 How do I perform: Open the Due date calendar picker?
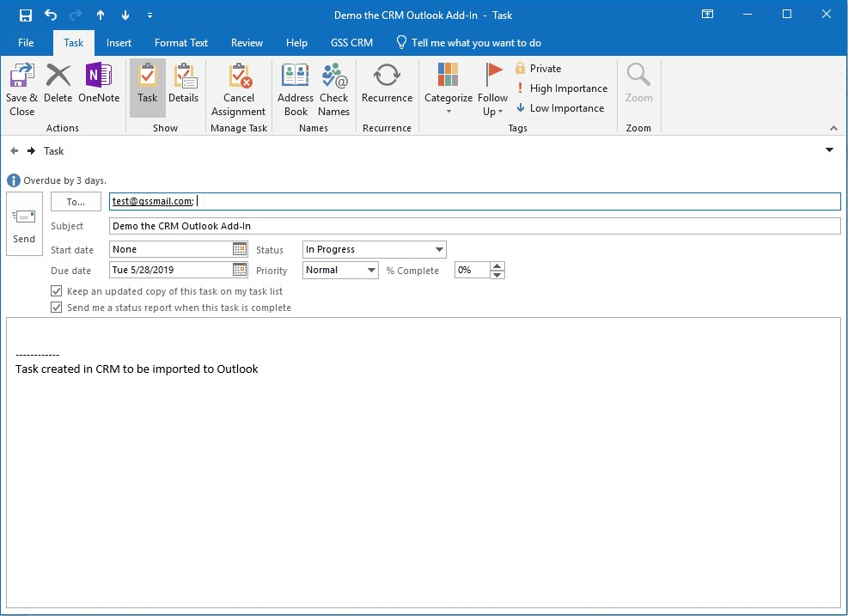tap(240, 270)
